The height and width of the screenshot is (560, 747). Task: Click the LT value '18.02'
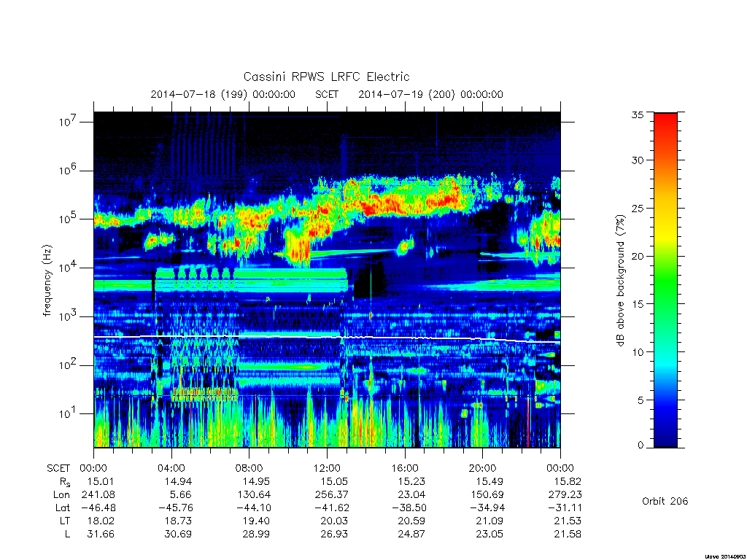click(101, 521)
